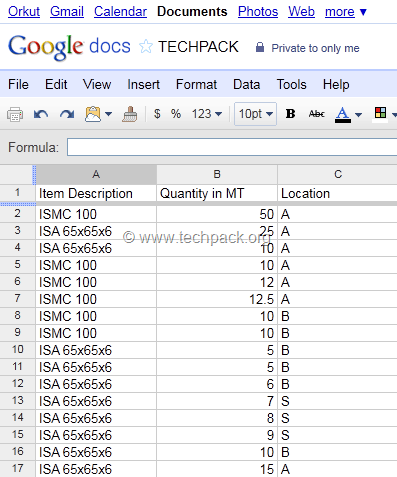Screen dimensions: 397x477
Task: Click the background color grid icon
Action: pyautogui.click(x=380, y=114)
